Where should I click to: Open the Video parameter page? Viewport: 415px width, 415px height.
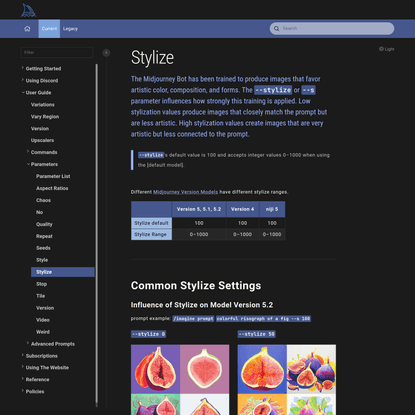43,320
